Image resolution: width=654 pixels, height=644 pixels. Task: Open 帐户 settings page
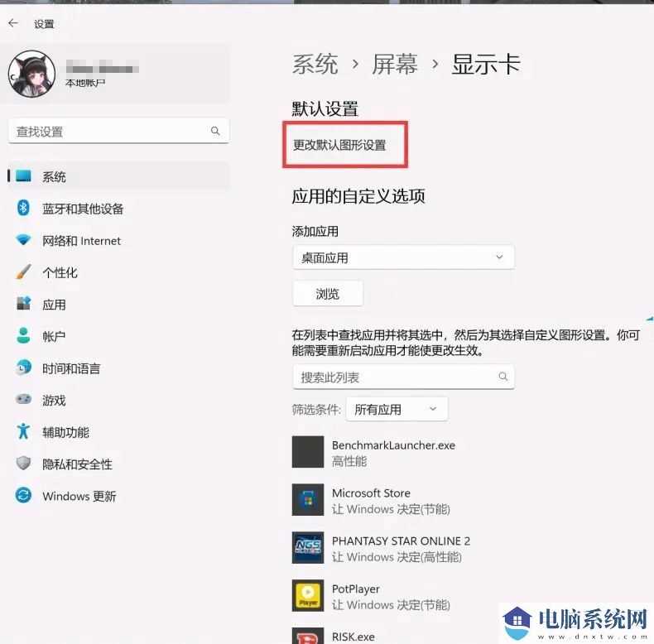118,336
